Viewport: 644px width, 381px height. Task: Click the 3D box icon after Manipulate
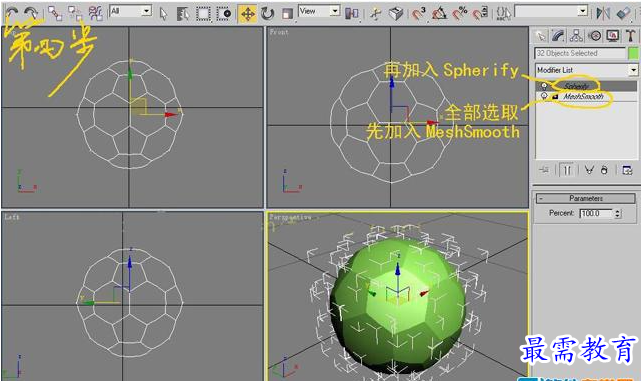click(x=396, y=14)
